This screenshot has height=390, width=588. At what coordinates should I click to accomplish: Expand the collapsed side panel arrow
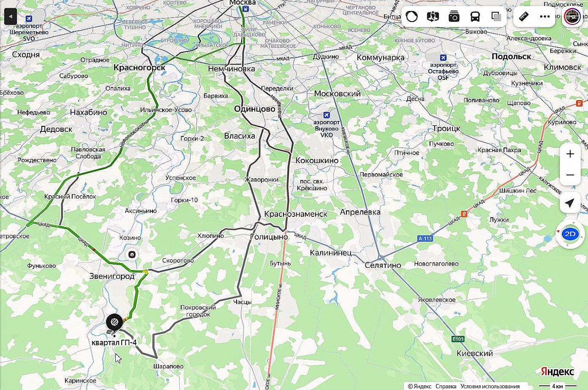coord(10,17)
